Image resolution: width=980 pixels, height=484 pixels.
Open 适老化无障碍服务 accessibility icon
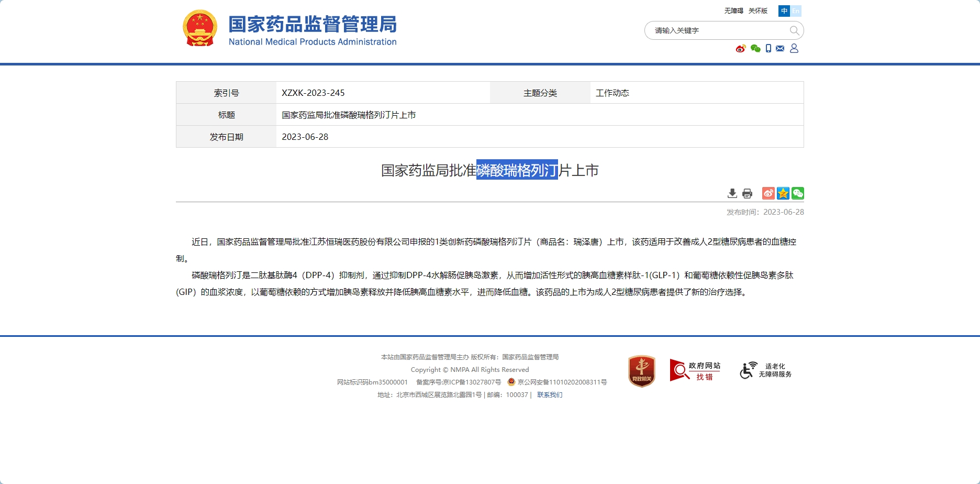pos(766,370)
